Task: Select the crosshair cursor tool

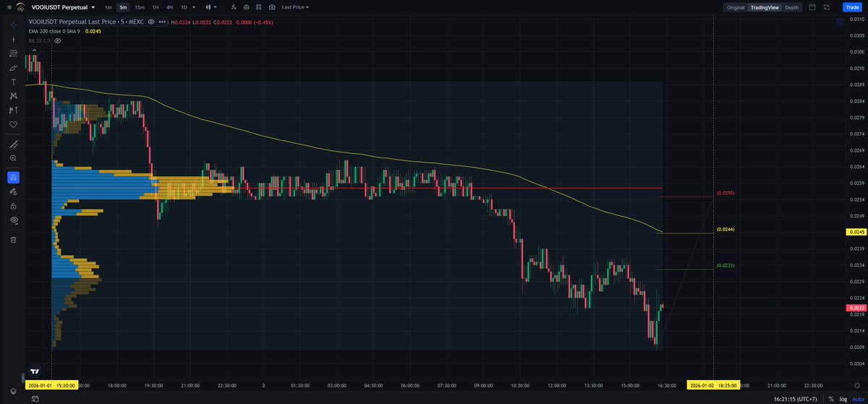Action: point(13,25)
